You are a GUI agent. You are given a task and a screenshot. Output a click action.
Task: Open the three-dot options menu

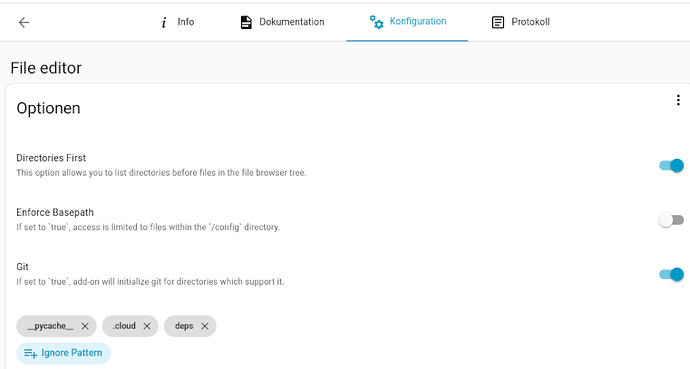(678, 100)
